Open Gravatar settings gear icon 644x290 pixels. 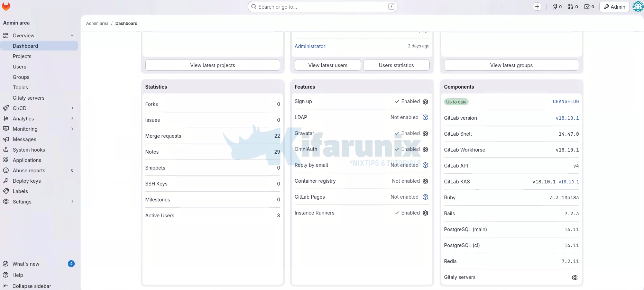pos(425,134)
